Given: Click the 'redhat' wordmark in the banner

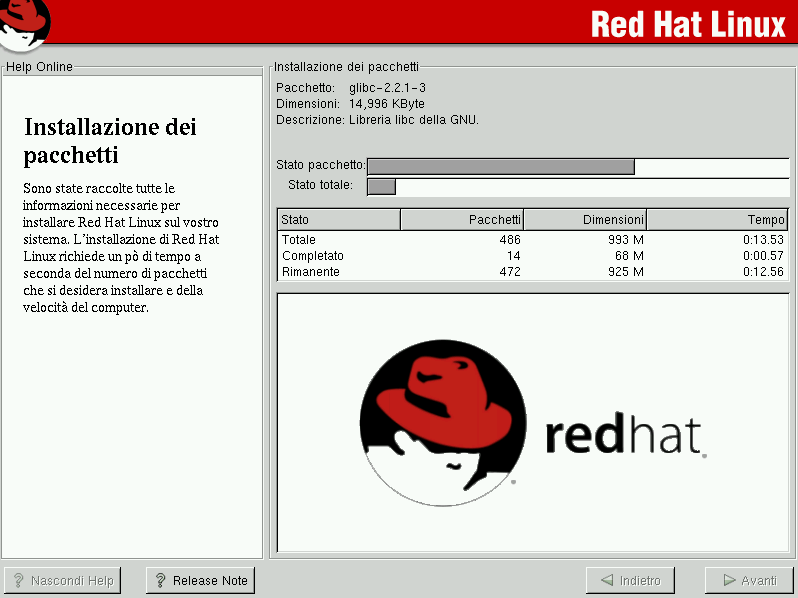Looking at the screenshot, I should click(x=623, y=436).
